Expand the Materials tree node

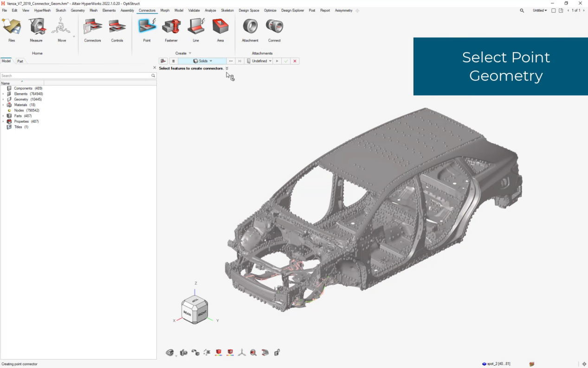coord(3,105)
